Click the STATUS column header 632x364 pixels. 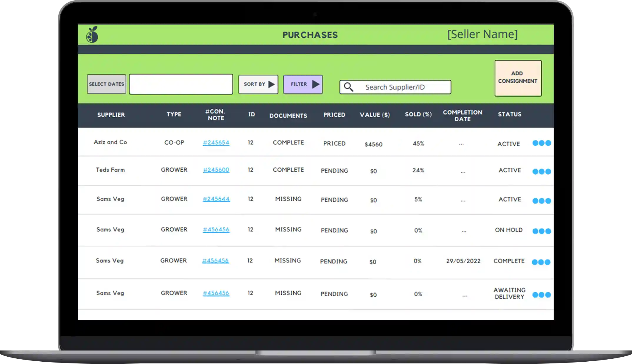tap(510, 114)
